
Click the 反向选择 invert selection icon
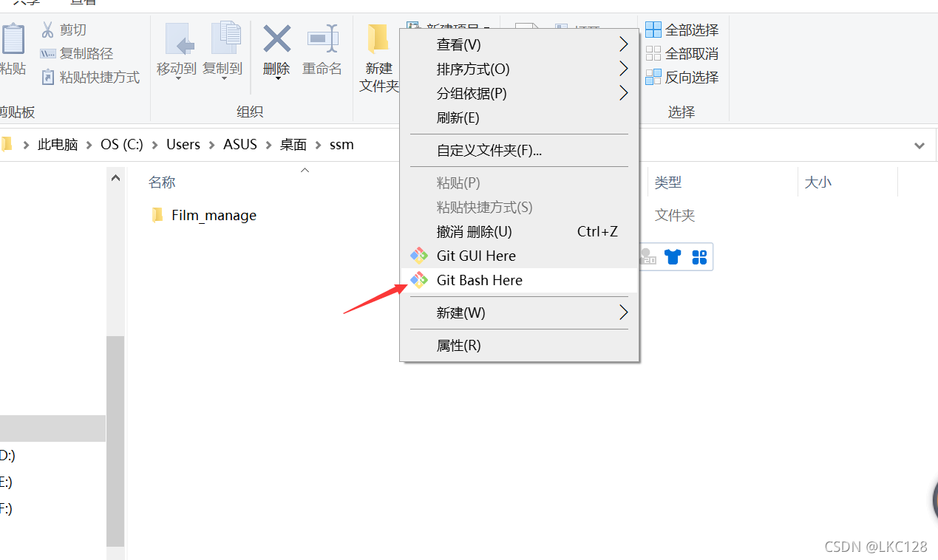653,76
